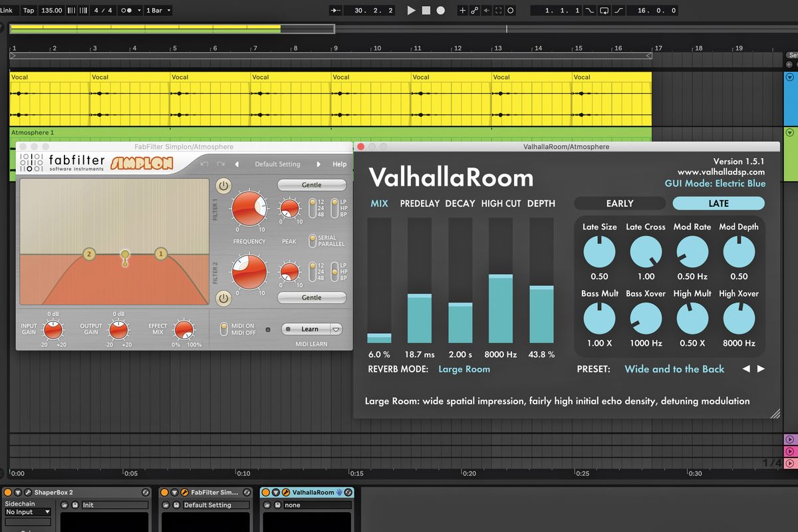Open the Learn dropdown arrow in FabFilter
The width and height of the screenshot is (798, 532).
tap(336, 329)
